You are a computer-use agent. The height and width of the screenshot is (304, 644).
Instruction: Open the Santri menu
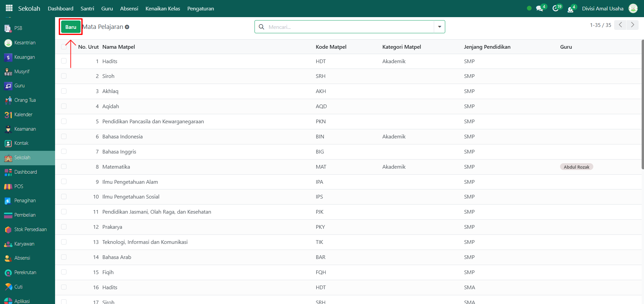[x=87, y=8]
